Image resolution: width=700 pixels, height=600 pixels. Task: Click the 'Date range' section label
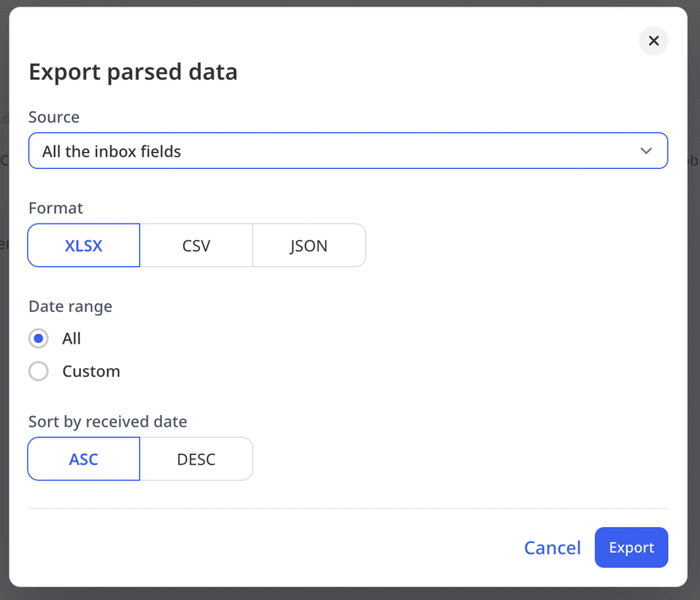pyautogui.click(x=70, y=306)
